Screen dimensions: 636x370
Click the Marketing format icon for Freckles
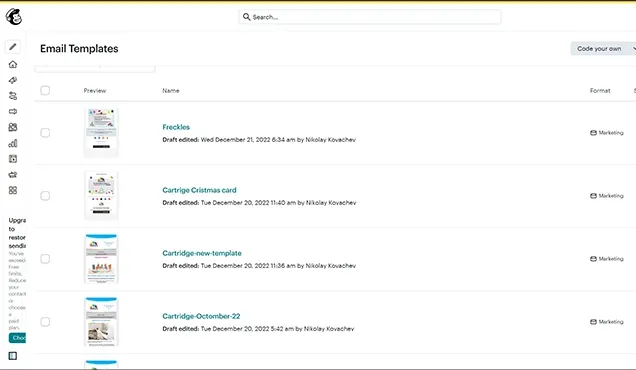[x=593, y=133]
